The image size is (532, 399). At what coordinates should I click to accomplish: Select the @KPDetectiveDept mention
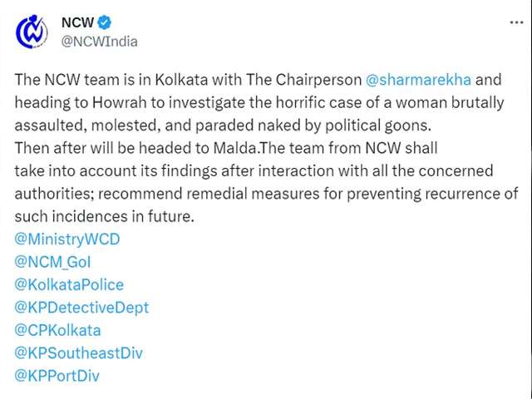point(81,308)
